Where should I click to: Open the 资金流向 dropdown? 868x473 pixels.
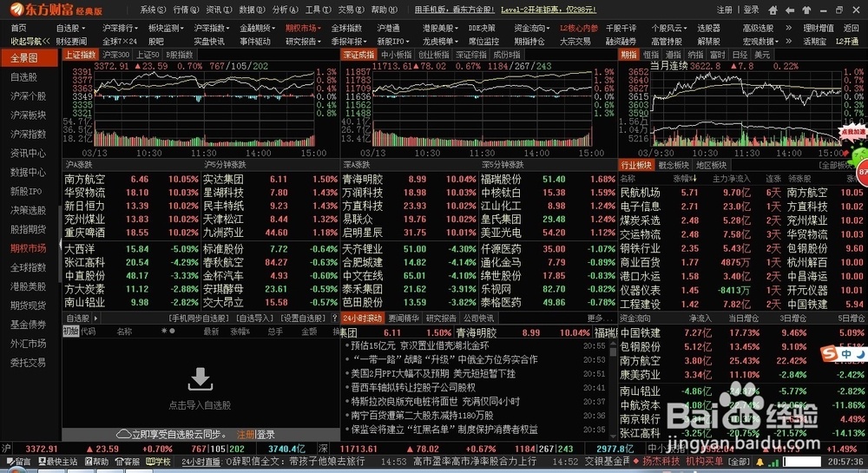pyautogui.click(x=532, y=28)
